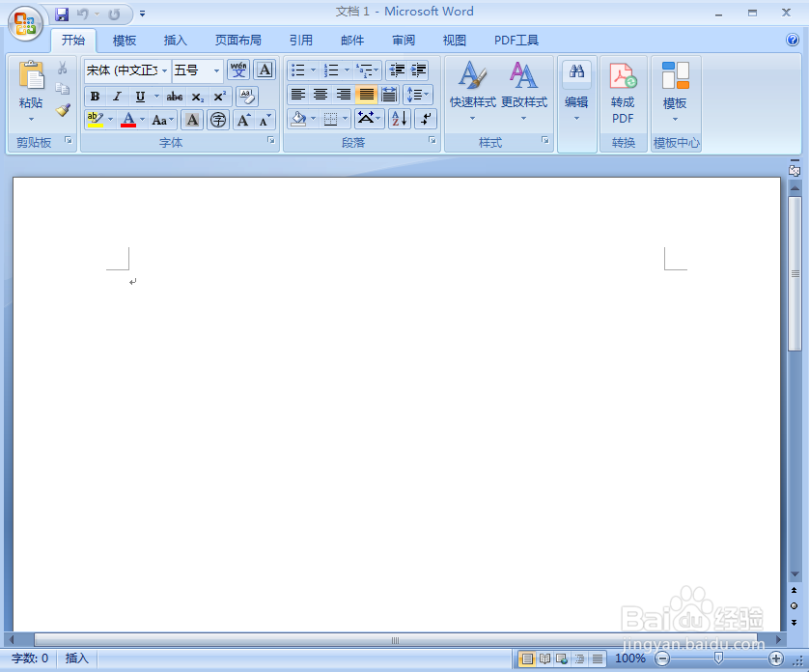Increase indent of the paragraph
The width and height of the screenshot is (809, 672).
point(418,70)
